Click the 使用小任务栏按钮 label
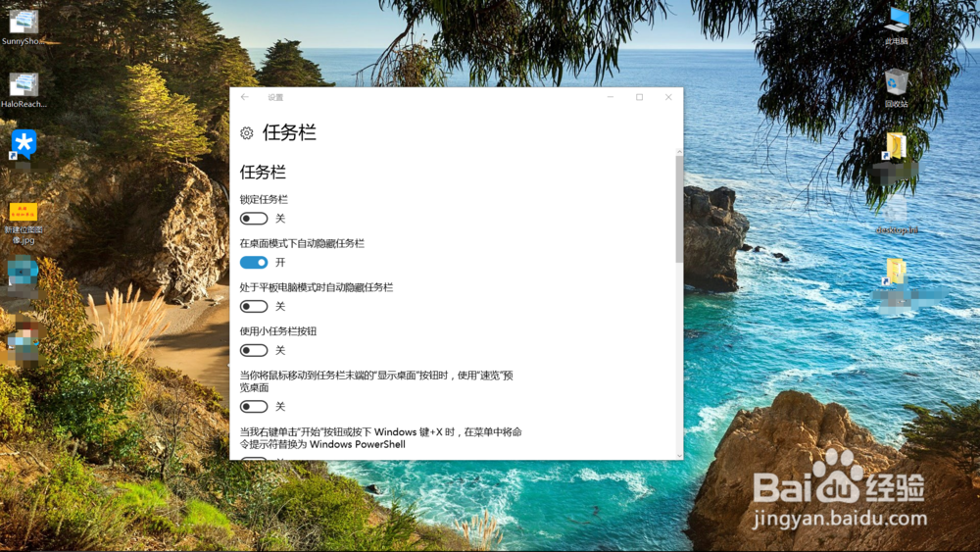Image resolution: width=980 pixels, height=552 pixels. [278, 331]
